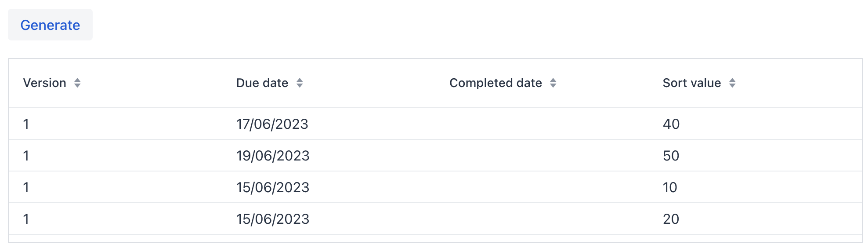This screenshot has width=868, height=248.
Task: Click the sort value 10 cell
Action: pyautogui.click(x=670, y=187)
